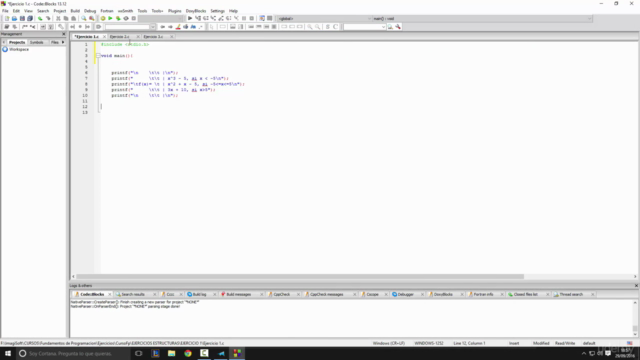Click the Redo toolbar icon
640x360 pixels.
coord(48,18)
